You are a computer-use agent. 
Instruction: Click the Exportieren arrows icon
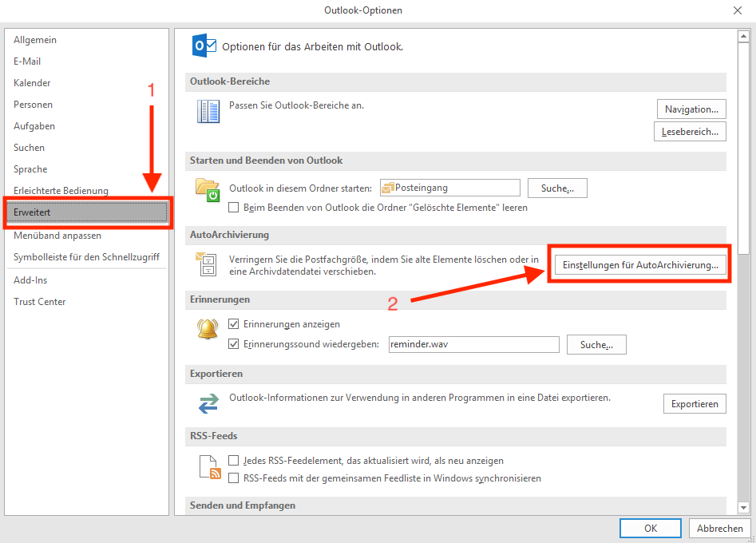[x=208, y=403]
